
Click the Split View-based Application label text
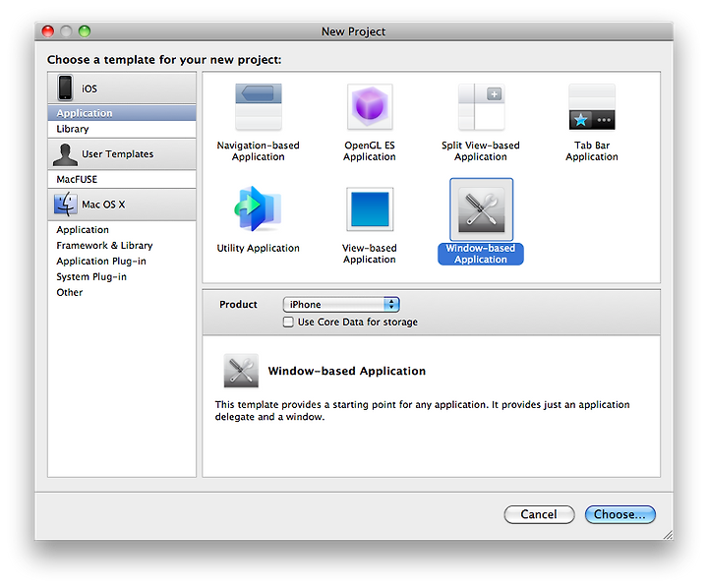tap(481, 150)
